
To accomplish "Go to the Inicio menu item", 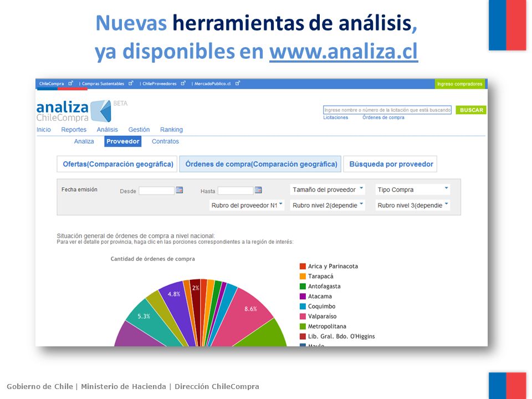I will (44, 130).
